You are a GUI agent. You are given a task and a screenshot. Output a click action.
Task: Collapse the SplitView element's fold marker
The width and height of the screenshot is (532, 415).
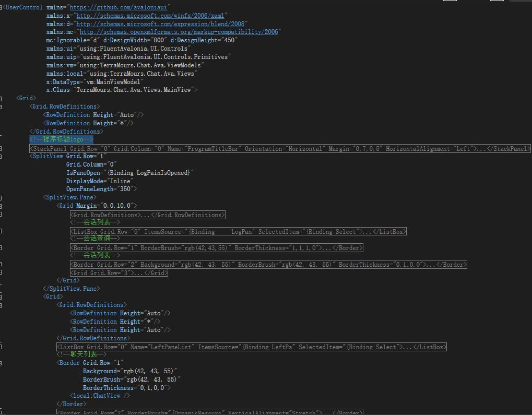(3, 156)
